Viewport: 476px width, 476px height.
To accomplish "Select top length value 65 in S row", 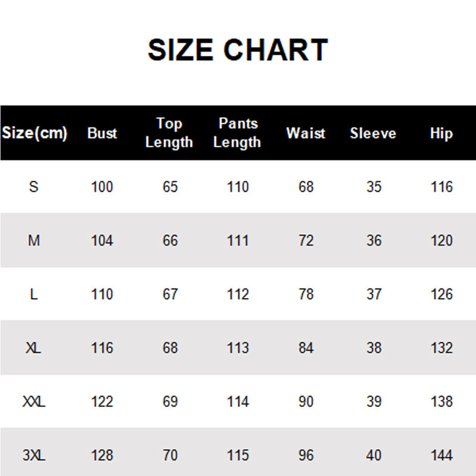I will (x=170, y=187).
